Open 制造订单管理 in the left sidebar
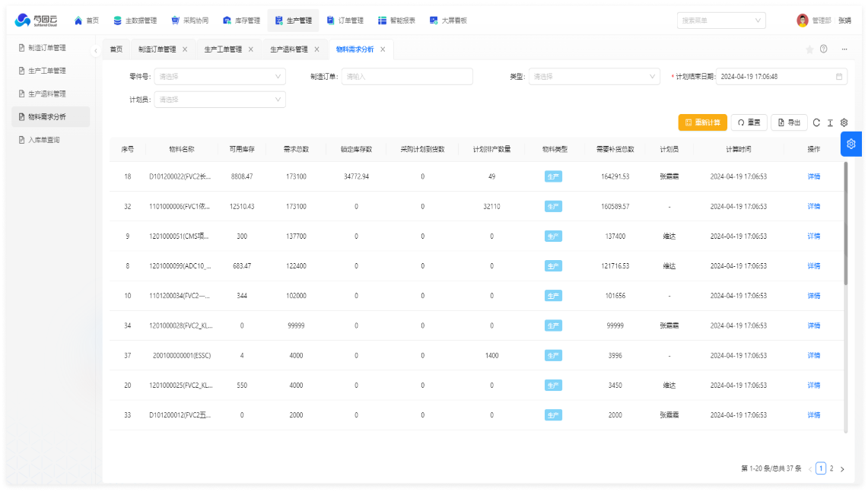The width and height of the screenshot is (868, 492). click(x=50, y=48)
